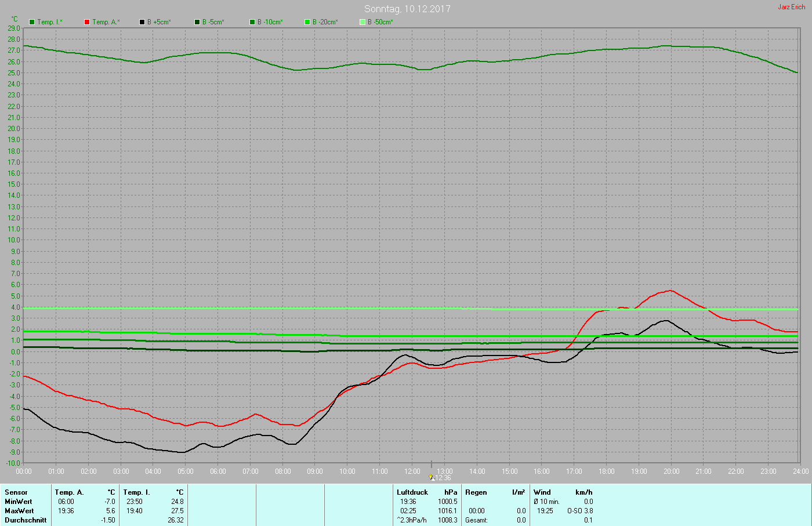Click the 'MinWert' row label
812x526 pixels.
[x=19, y=502]
